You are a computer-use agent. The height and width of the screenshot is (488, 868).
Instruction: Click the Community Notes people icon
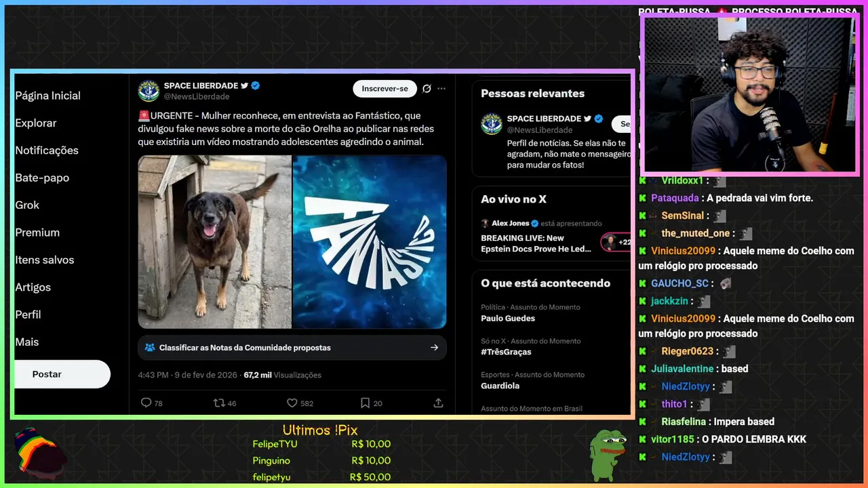(x=150, y=348)
